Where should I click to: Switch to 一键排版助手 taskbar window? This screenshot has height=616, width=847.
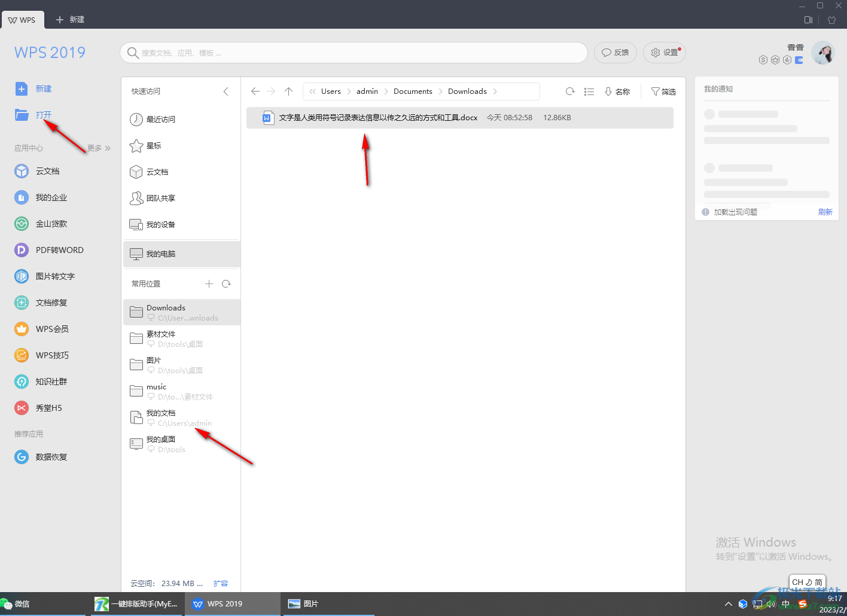[x=137, y=604]
